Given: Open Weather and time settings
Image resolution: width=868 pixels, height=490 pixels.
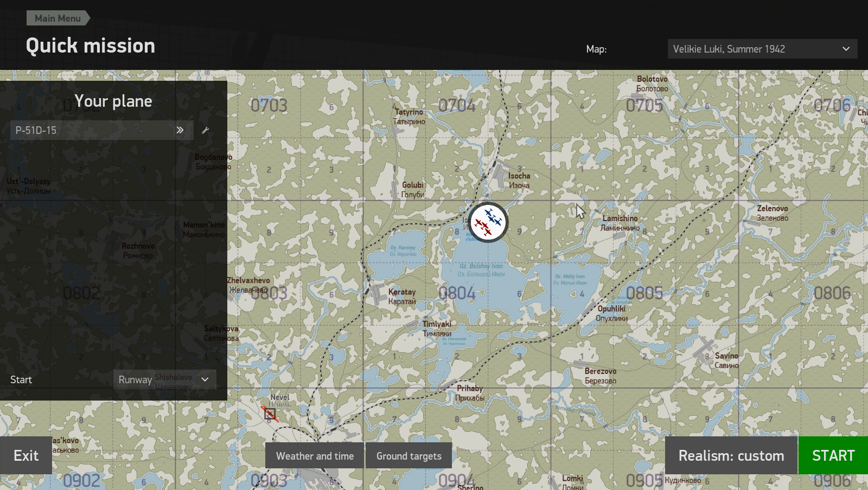Looking at the screenshot, I should point(315,456).
